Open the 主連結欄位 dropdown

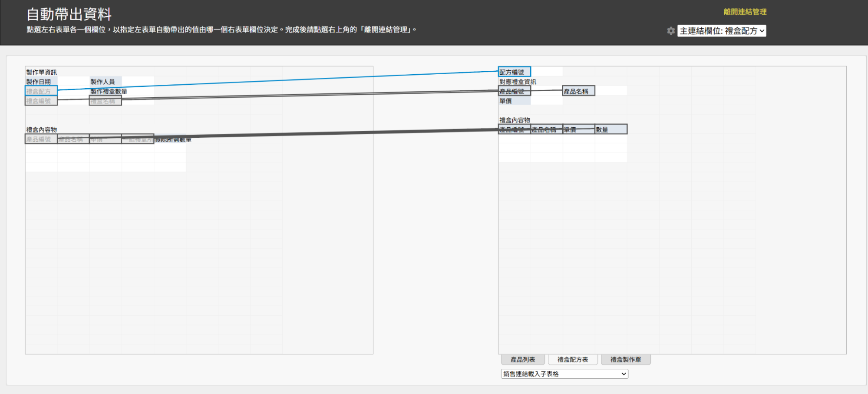(x=722, y=31)
